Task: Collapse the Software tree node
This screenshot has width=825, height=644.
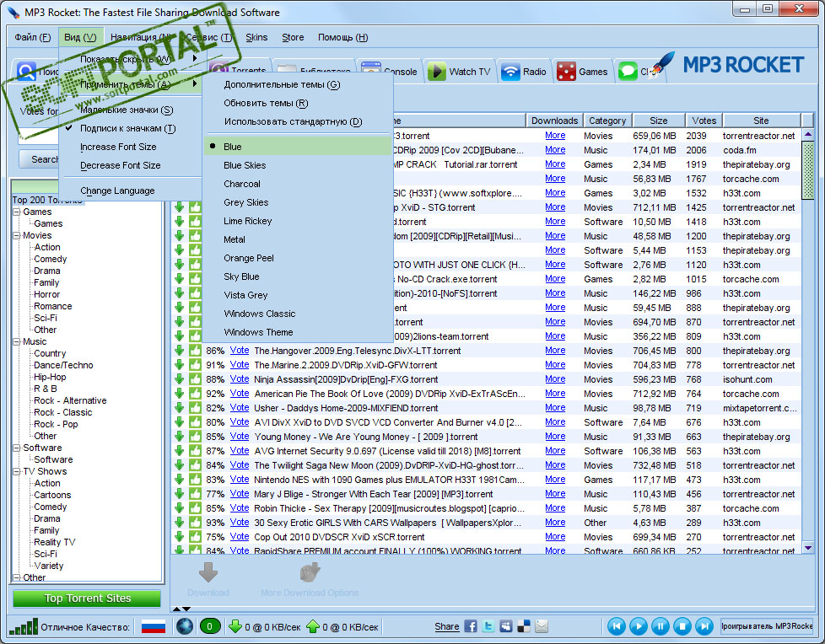Action: [x=17, y=448]
